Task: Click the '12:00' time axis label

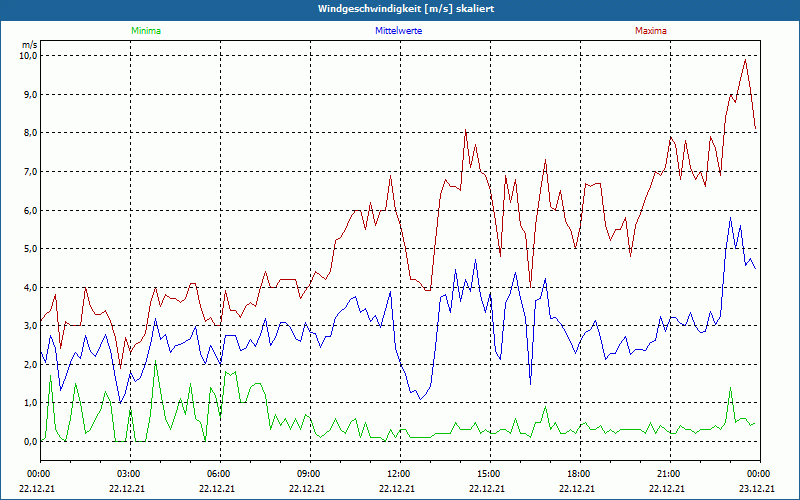Action: [x=399, y=474]
